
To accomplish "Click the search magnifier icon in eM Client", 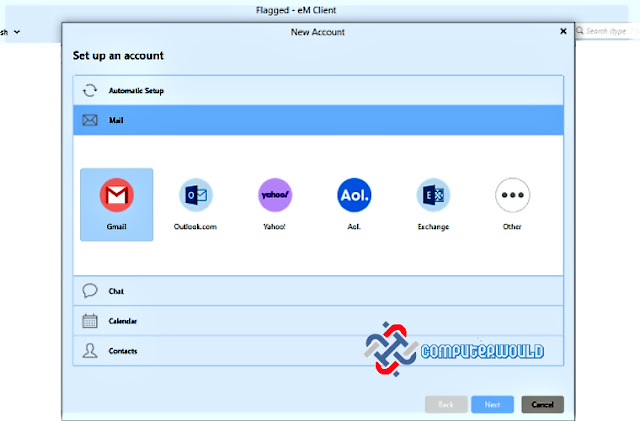I will point(580,31).
